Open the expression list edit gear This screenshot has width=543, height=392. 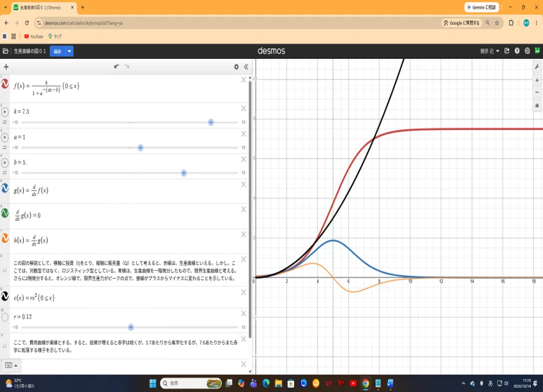[236, 67]
